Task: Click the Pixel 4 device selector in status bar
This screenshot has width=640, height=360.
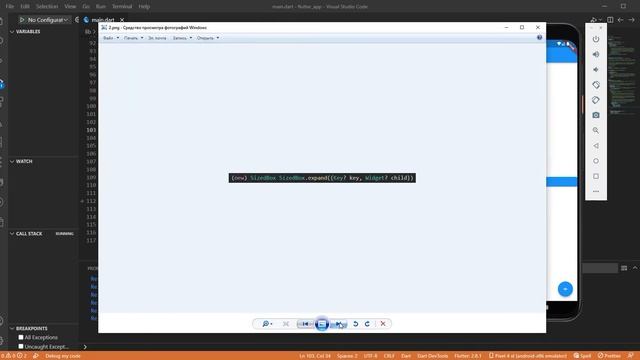Action: coord(528,356)
